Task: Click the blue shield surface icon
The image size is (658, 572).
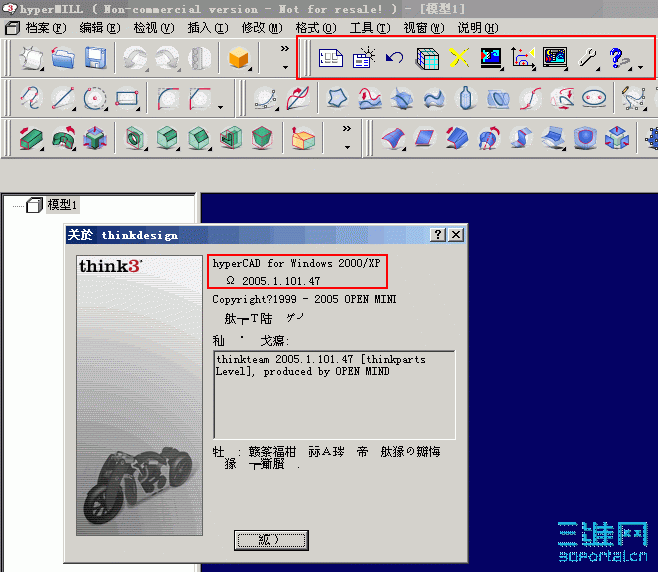Action: coord(585,138)
